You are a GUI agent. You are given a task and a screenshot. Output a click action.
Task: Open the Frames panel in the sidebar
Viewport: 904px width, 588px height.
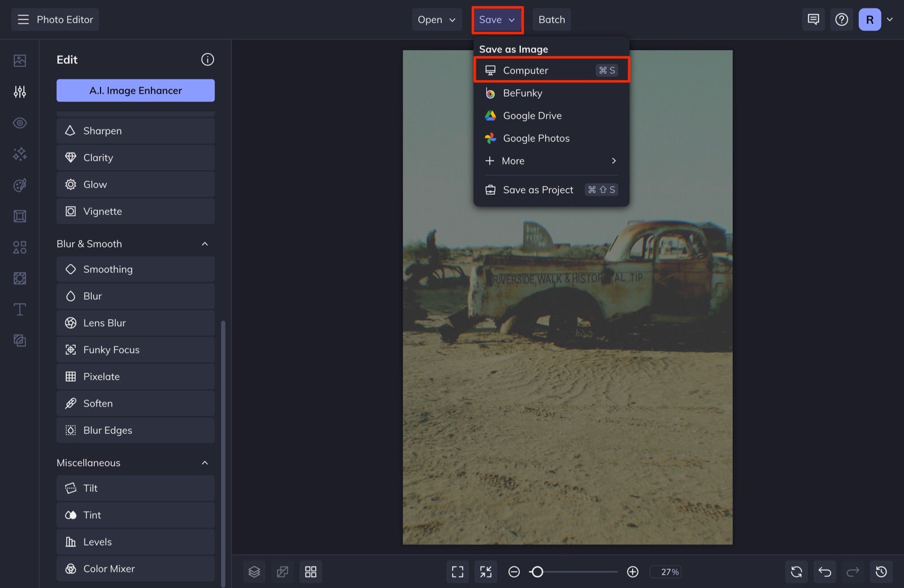tap(19, 216)
